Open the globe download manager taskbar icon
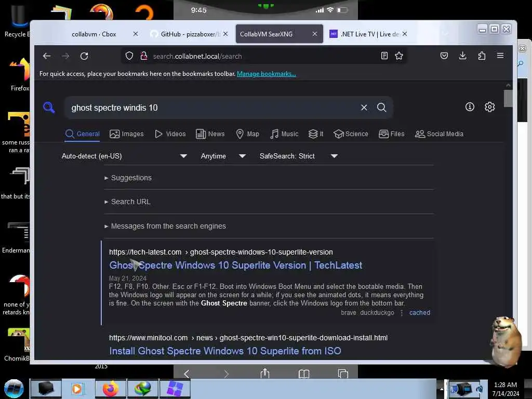The height and width of the screenshot is (399, 532). click(x=143, y=389)
